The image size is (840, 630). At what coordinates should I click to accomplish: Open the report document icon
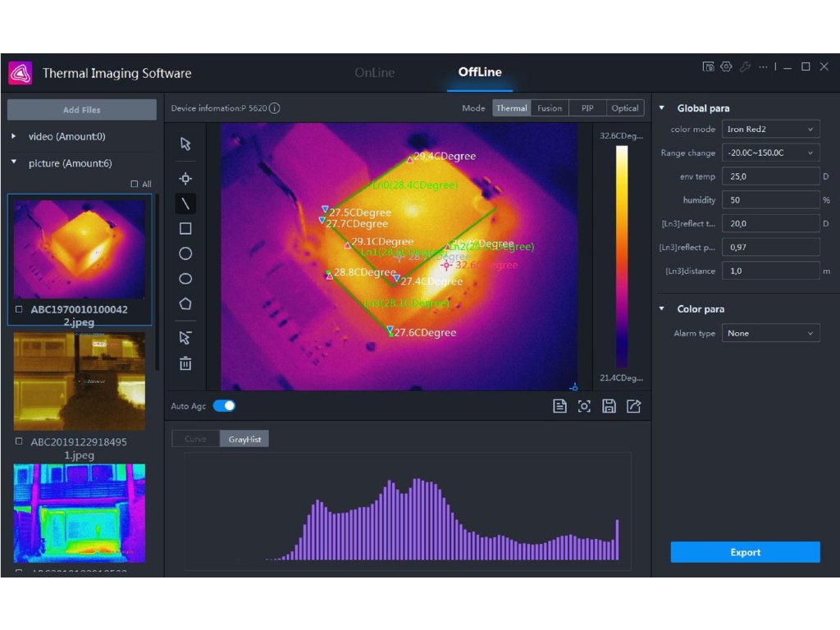click(x=559, y=406)
